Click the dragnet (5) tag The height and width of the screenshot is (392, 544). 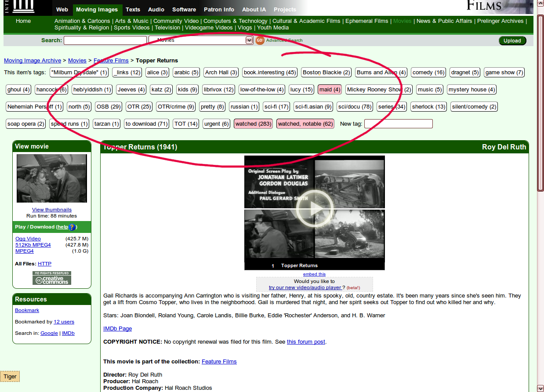[x=465, y=73]
